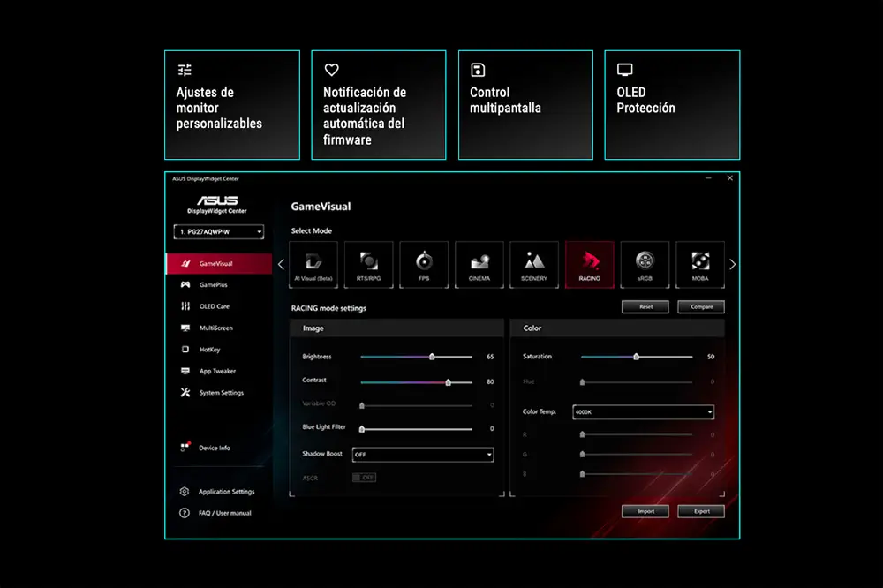883x588 pixels.
Task: Click the Export button
Action: (701, 511)
